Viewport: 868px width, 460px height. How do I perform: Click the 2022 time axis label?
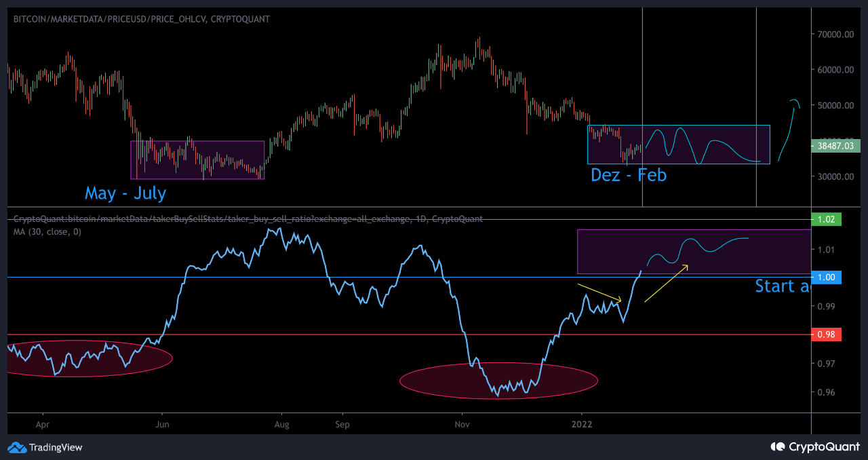click(582, 424)
